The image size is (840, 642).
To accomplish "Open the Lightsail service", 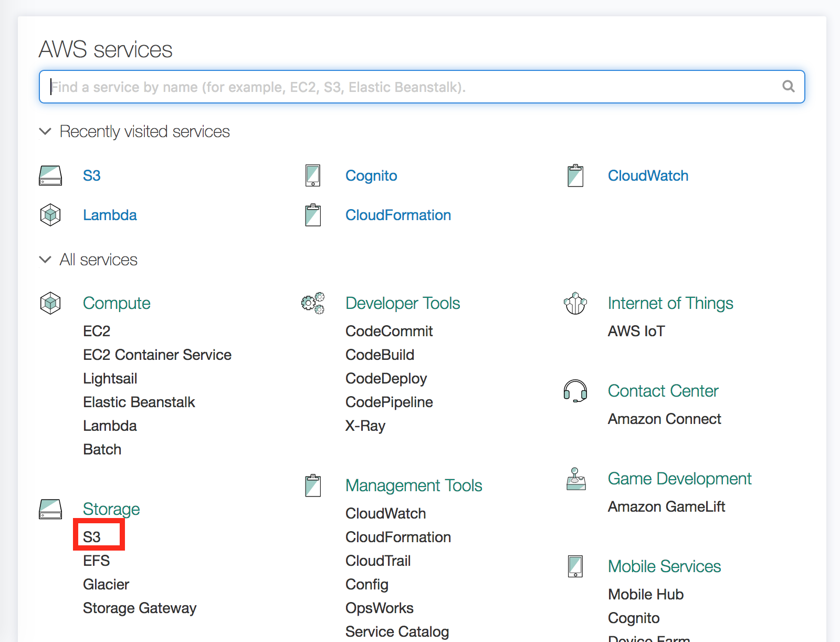I will 110,378.
